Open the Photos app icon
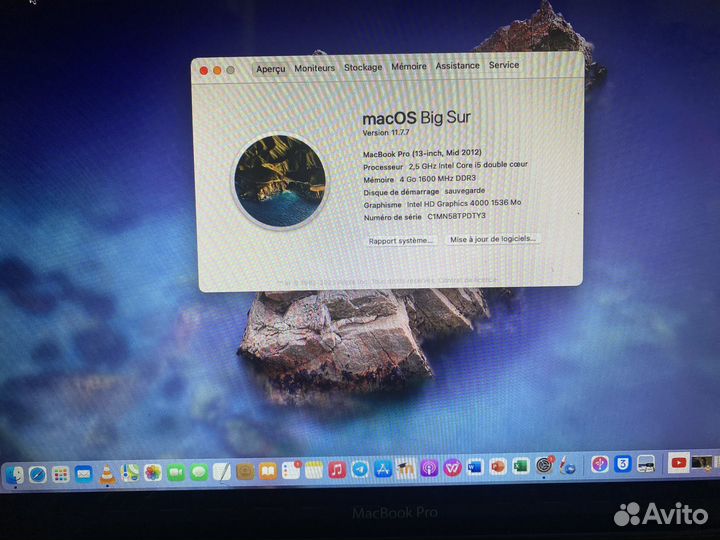This screenshot has width=720, height=540. click(153, 472)
